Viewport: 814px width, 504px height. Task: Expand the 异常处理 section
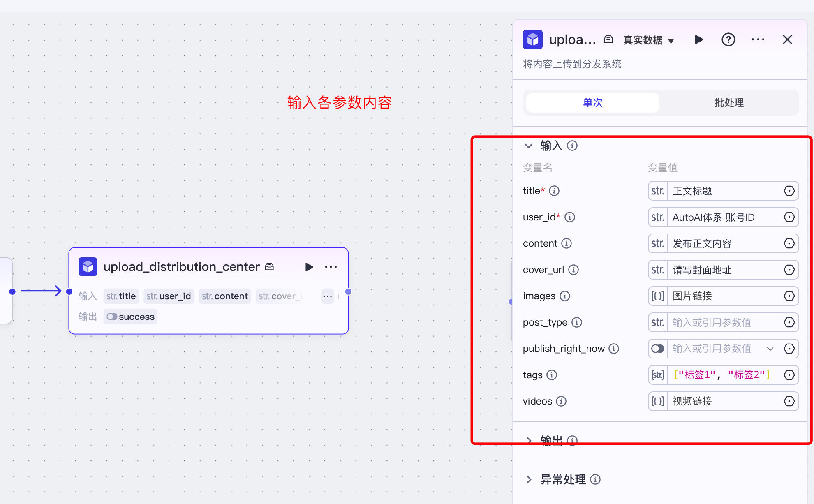[529, 479]
